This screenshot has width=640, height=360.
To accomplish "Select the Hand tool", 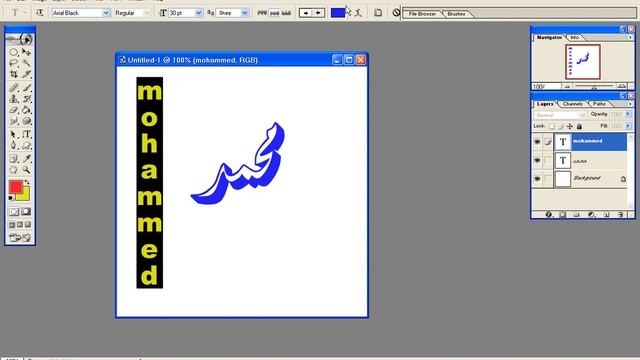I will click(13, 170).
